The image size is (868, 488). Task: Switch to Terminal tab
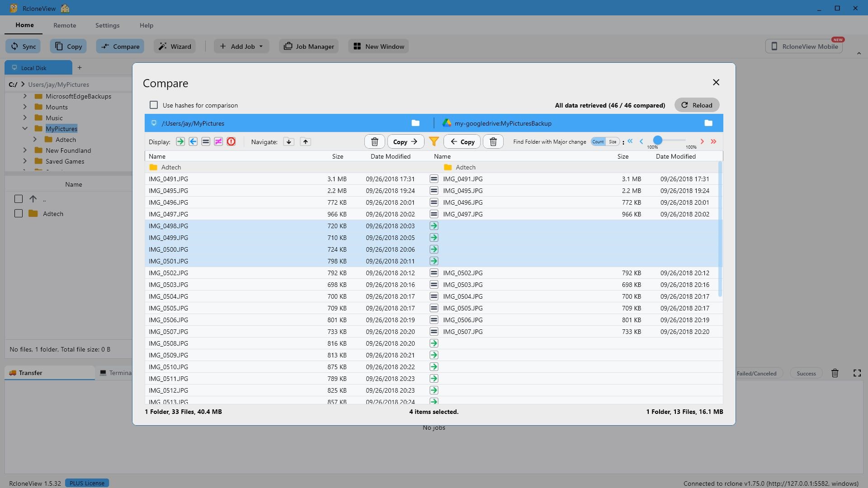[x=116, y=373]
